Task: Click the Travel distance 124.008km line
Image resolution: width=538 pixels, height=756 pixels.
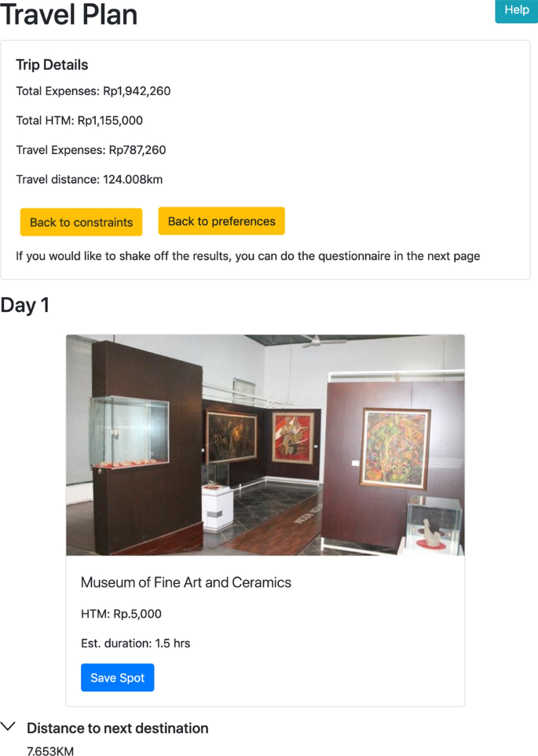Action: pos(90,179)
